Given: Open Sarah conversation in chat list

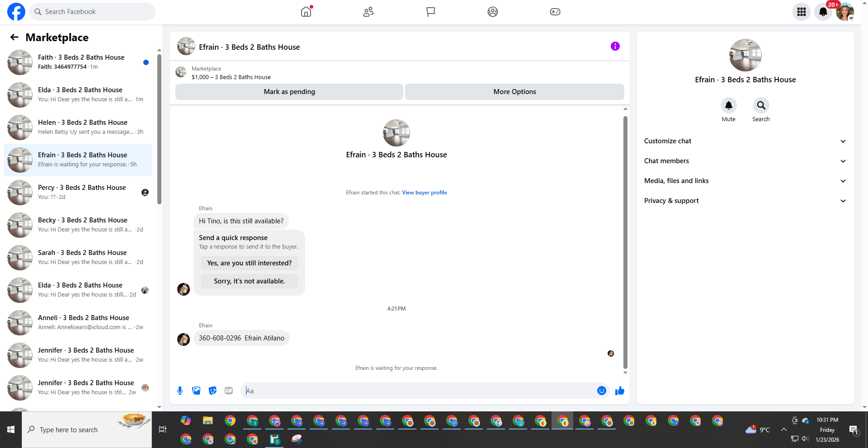Looking at the screenshot, I should [78, 258].
